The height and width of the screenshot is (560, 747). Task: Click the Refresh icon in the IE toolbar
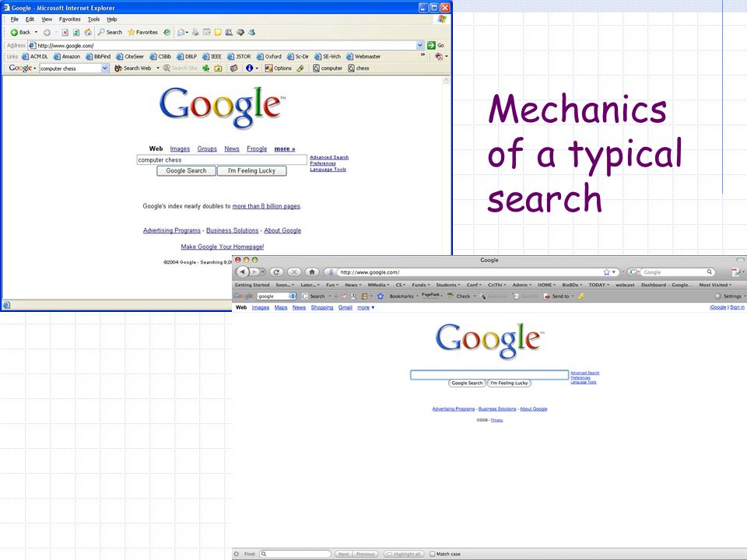click(x=75, y=33)
